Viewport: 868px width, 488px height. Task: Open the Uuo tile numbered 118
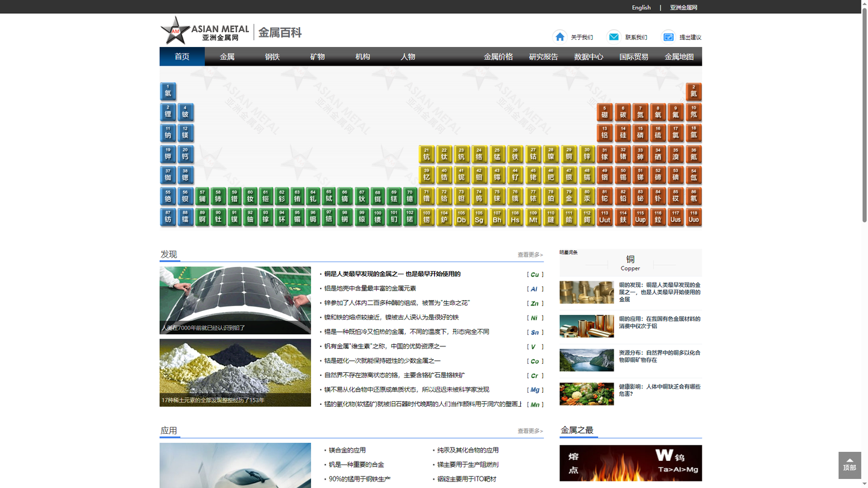click(694, 217)
